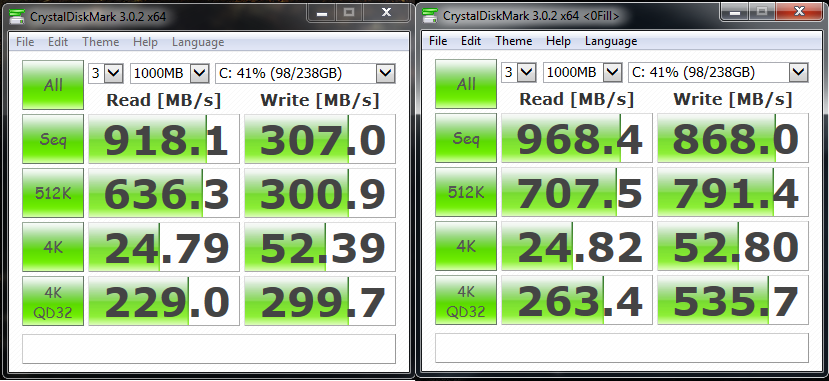
Task: Select 512K read result 636.3
Action: (x=164, y=193)
